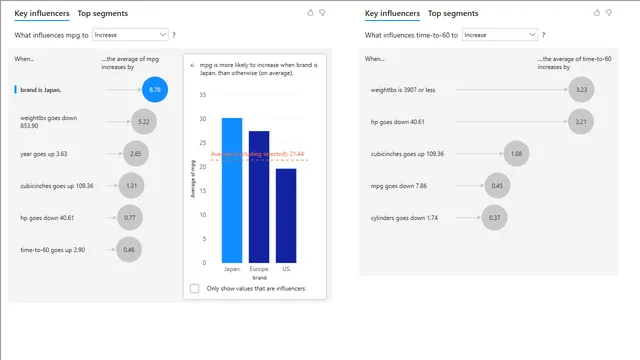640x360 pixels.
Task: Open the time-to-60 Increase dropdown
Action: (500, 35)
